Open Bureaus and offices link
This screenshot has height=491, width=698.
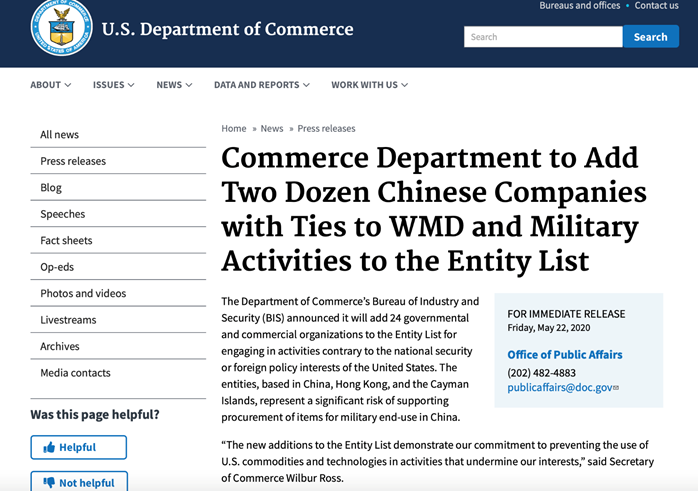[x=579, y=6]
